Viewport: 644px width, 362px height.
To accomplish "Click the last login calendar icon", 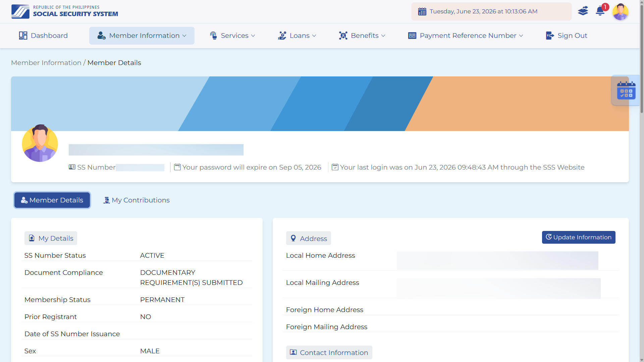I will tap(335, 167).
